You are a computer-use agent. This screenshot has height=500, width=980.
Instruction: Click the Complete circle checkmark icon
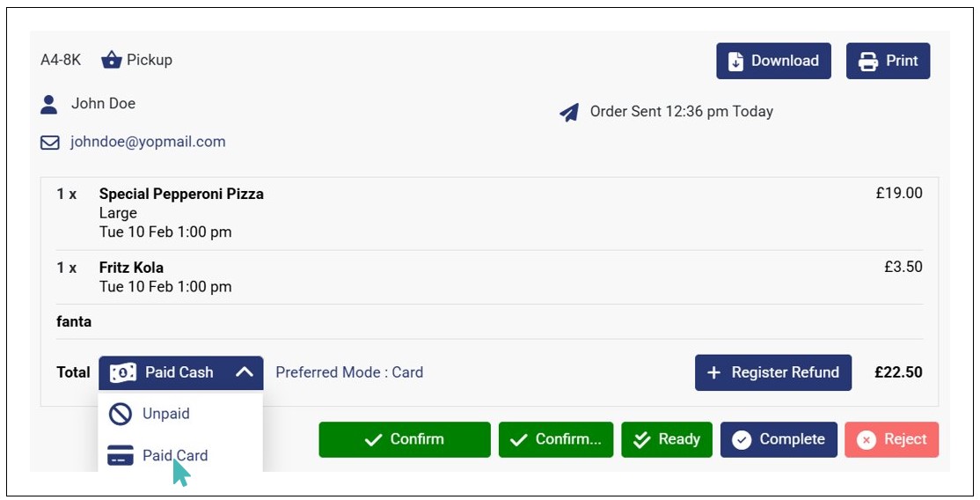(742, 439)
